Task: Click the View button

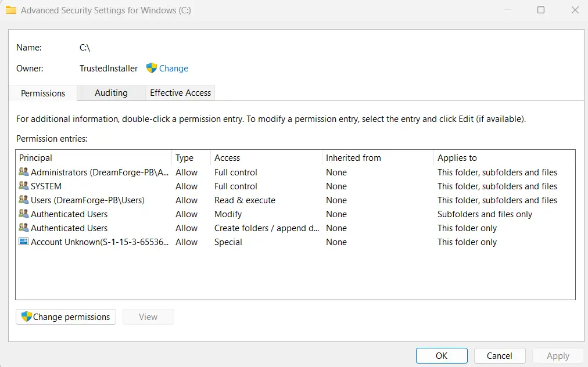Action: click(148, 316)
